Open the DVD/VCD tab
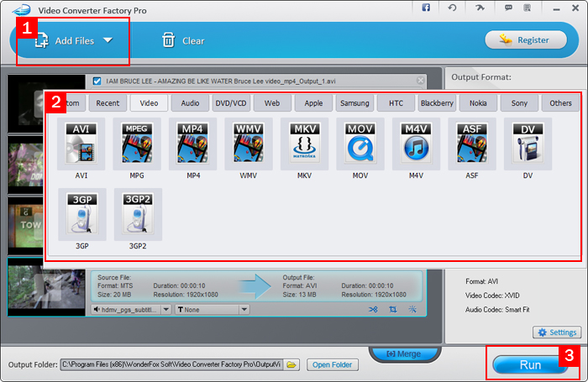This screenshot has width=588, height=382. point(231,103)
